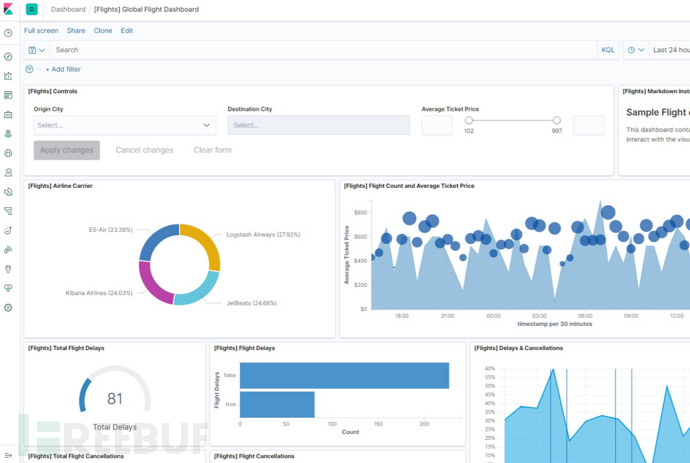690x463 pixels.
Task: Expand the sidebar navigation menu
Action: pyautogui.click(x=8, y=456)
